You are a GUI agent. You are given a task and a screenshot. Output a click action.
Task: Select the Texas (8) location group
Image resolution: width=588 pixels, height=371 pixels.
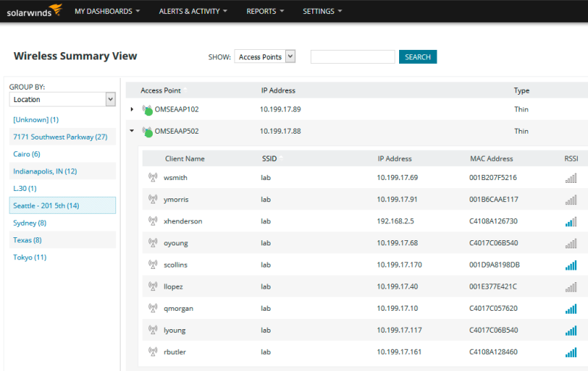tap(27, 240)
